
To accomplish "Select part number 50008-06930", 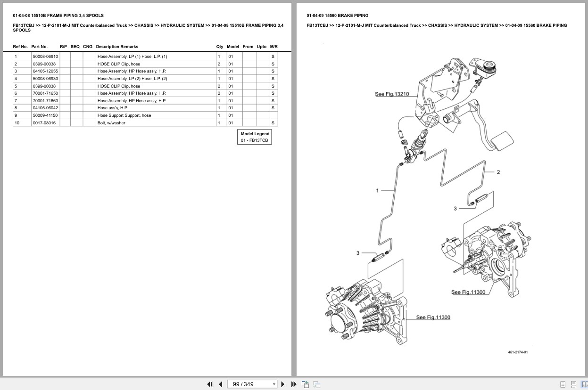I will tap(45, 79).
